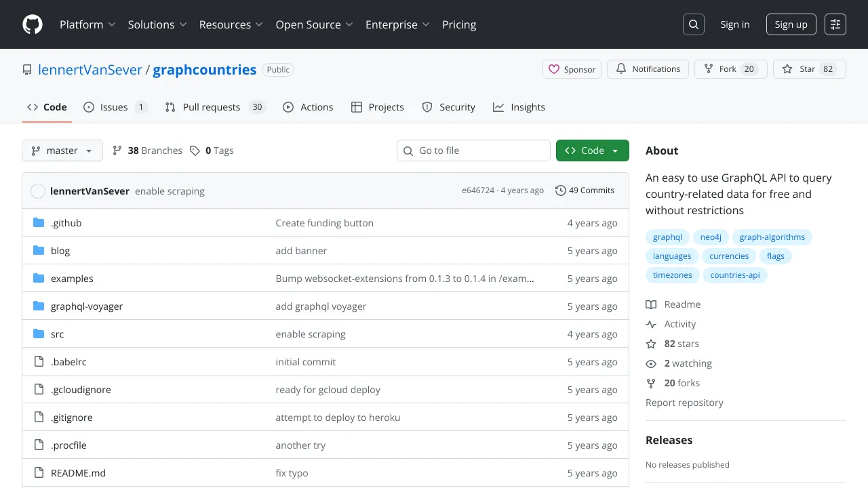
Task: Click the heart Sponsor button
Action: (572, 69)
